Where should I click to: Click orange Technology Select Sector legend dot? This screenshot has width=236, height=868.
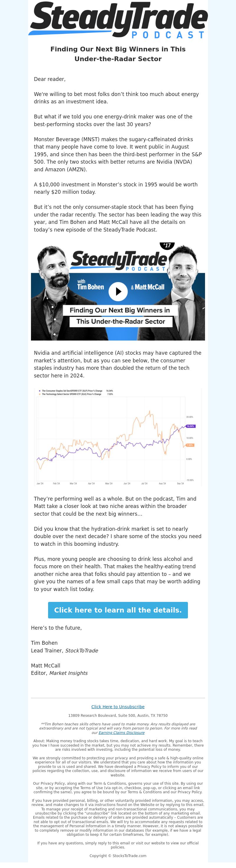[40, 394]
